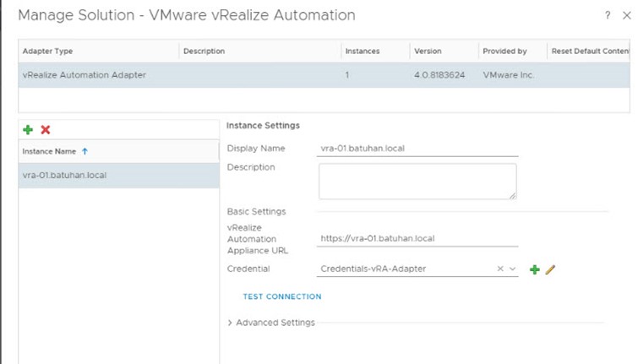The height and width of the screenshot is (364, 638).
Task: Close the Manage Solution dialog
Action: (627, 15)
